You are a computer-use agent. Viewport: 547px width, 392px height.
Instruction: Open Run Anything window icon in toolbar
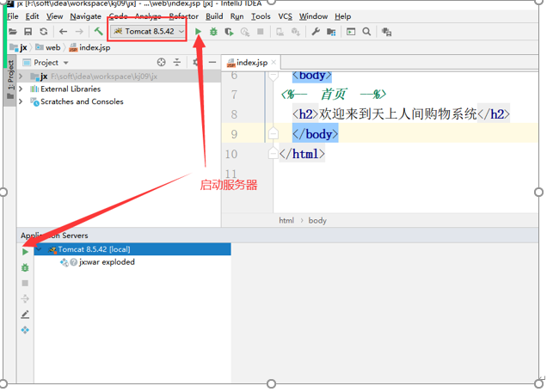pos(351,32)
